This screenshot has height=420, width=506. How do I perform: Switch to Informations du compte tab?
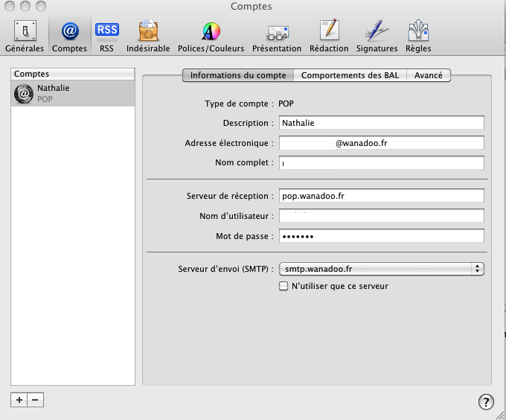pyautogui.click(x=238, y=75)
